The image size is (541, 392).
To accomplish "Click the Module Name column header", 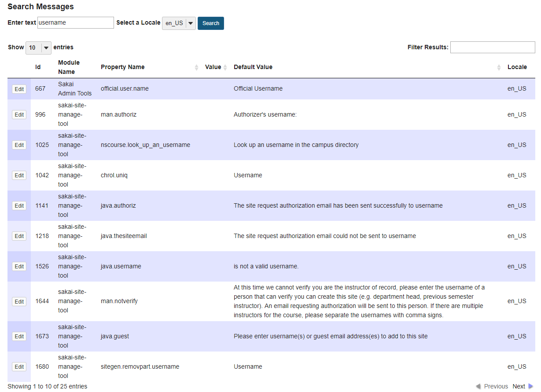I will click(x=69, y=67).
